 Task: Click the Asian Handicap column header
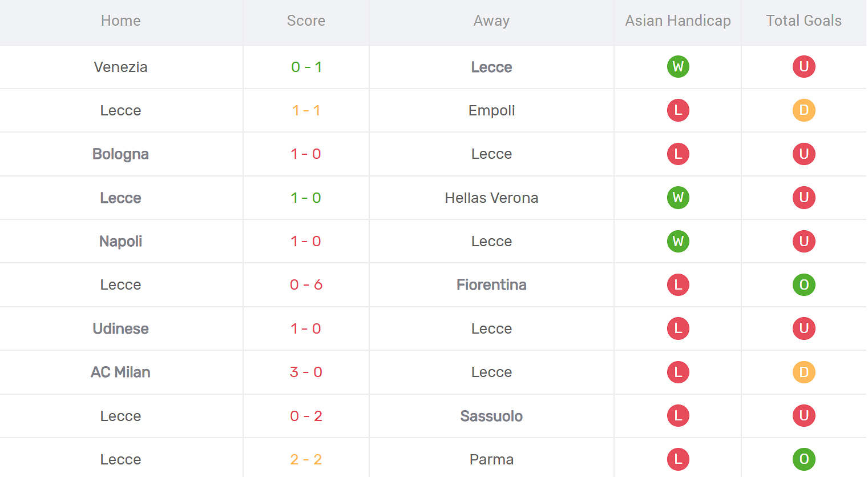click(x=678, y=21)
